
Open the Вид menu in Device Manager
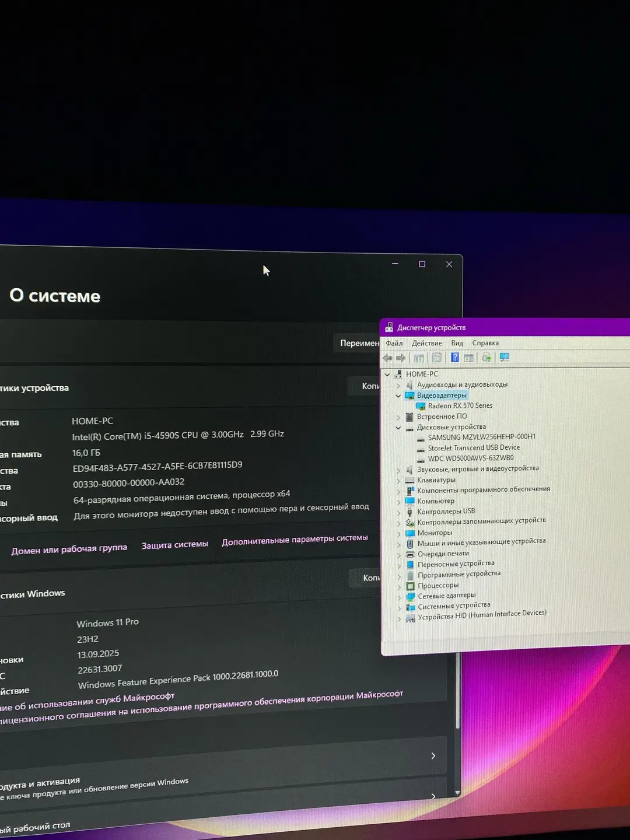coord(457,343)
